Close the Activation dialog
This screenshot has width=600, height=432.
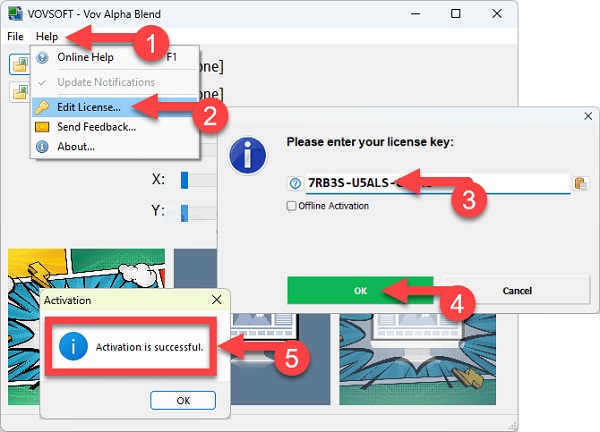217,300
